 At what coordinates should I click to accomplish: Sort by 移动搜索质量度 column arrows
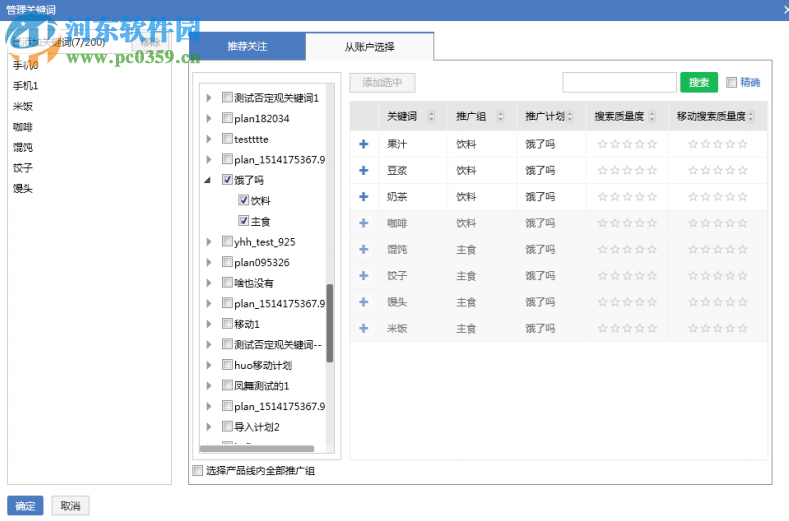(751, 116)
